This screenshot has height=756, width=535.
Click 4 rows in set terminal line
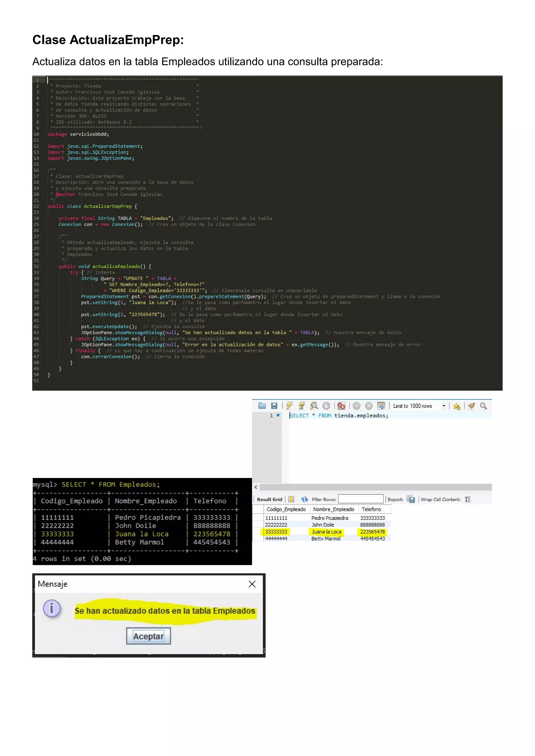tap(82, 558)
